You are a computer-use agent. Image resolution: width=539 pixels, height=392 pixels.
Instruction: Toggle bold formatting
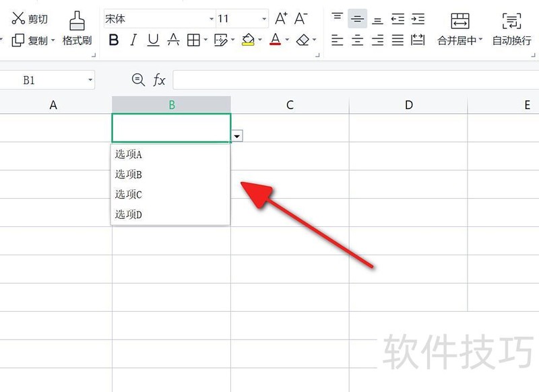(x=114, y=40)
